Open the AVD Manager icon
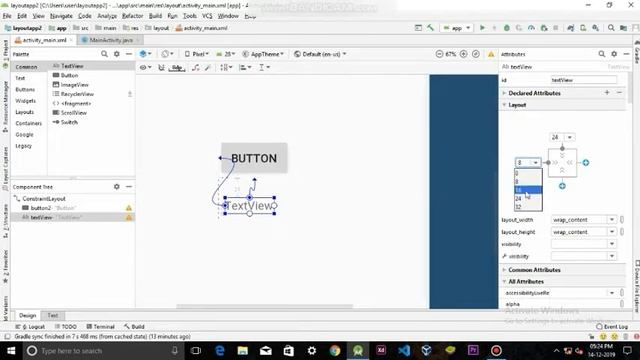640x360 pixels. (583, 28)
